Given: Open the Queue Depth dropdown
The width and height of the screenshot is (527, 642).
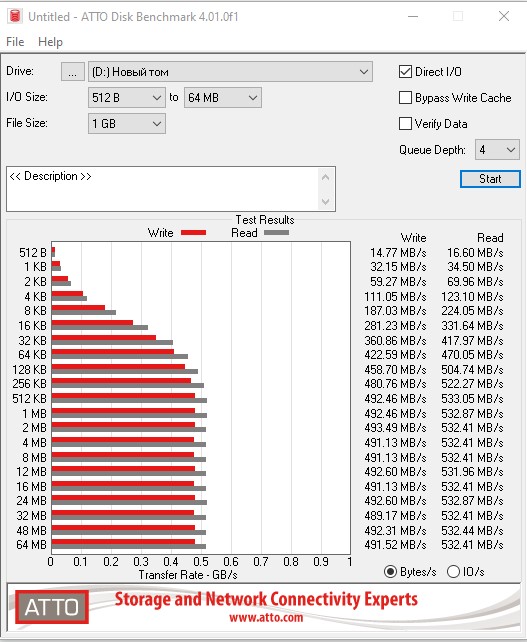Looking at the screenshot, I should point(497,150).
